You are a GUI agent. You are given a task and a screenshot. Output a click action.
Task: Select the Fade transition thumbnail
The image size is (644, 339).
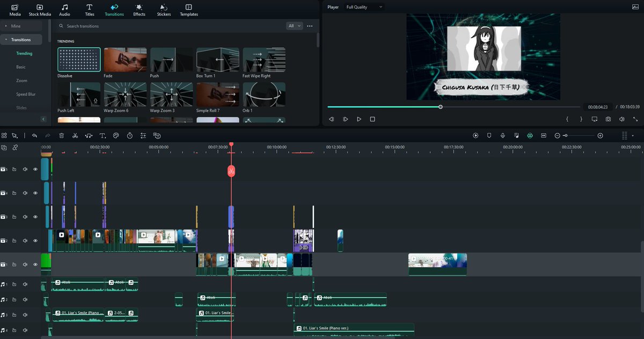pyautogui.click(x=125, y=60)
